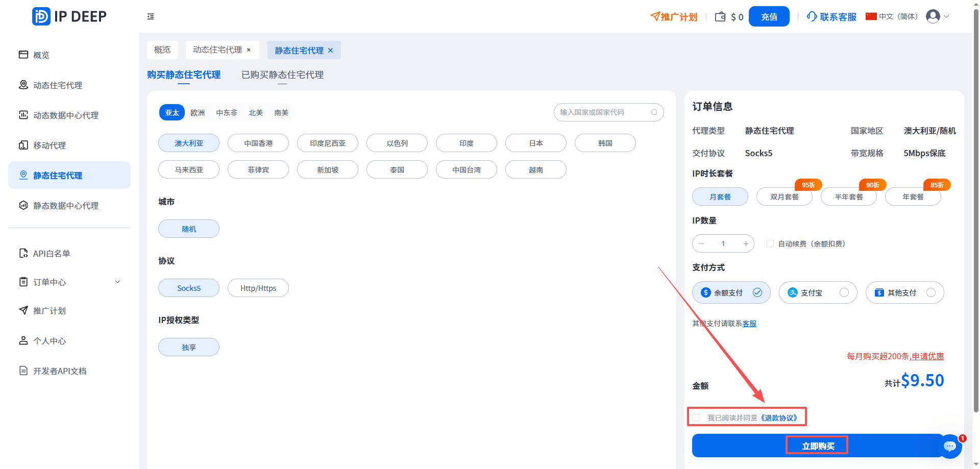Screen dimensions: 980x469
Task: Select 移动代理 in the sidebar
Action: tap(49, 145)
